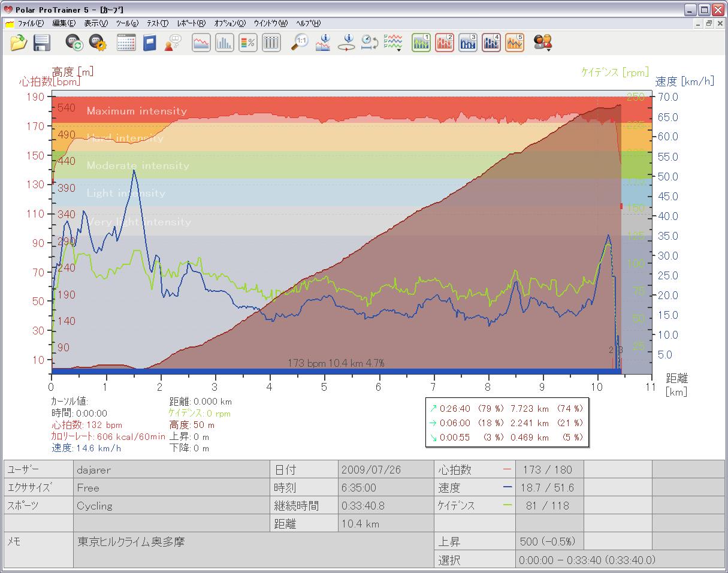Click the document icon left of ファイル
The width and height of the screenshot is (728, 573).
[10, 23]
